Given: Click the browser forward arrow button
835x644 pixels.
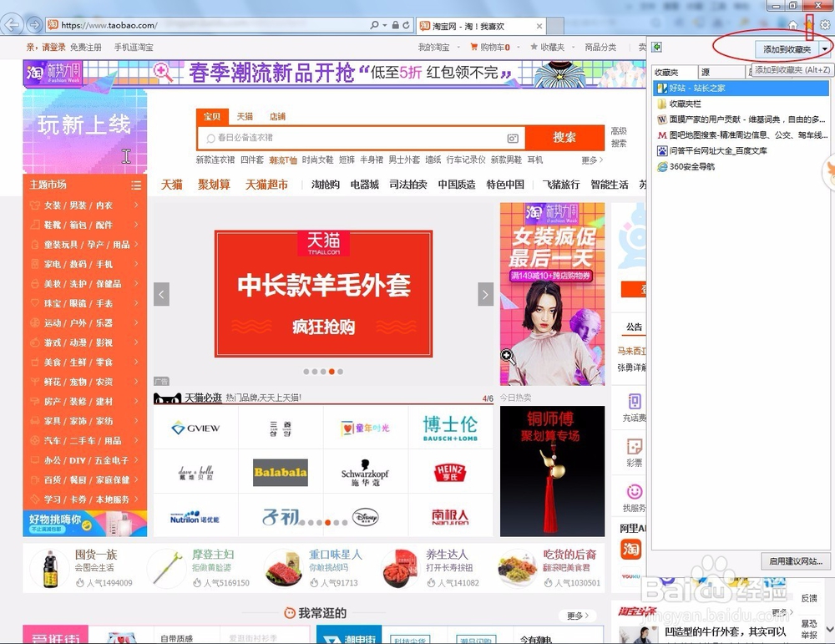Looking at the screenshot, I should pyautogui.click(x=34, y=24).
